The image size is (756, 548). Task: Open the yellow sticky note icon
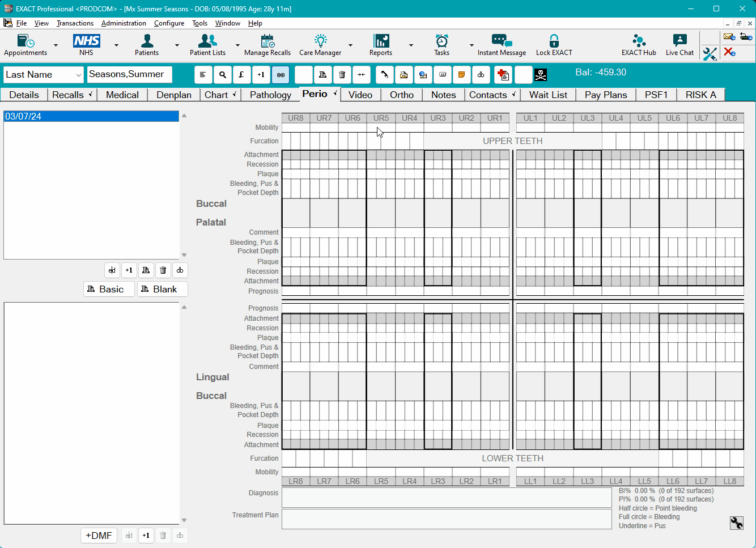[461, 74]
